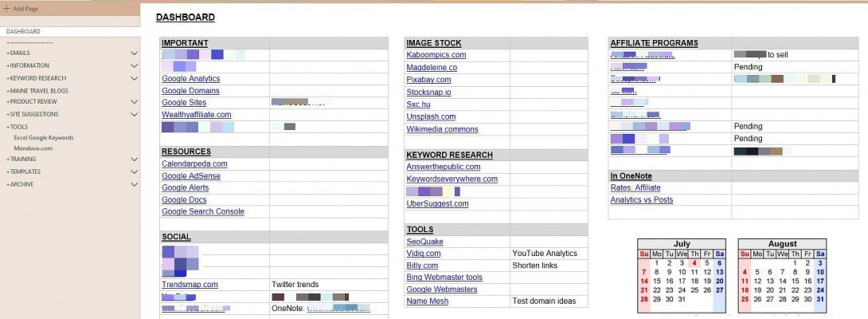Toggle the +KEYWORD RESEARCH chevron
Viewport: 868px width, 319px height.
point(134,78)
